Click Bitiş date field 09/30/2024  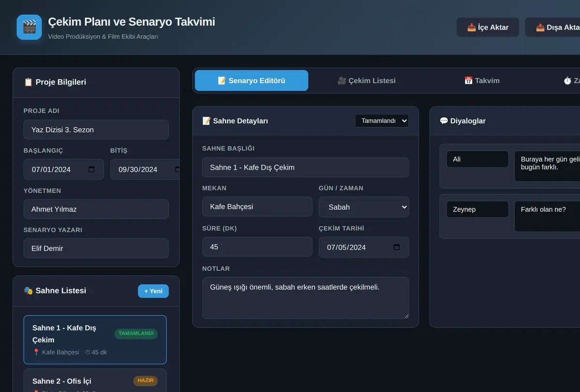145,170
